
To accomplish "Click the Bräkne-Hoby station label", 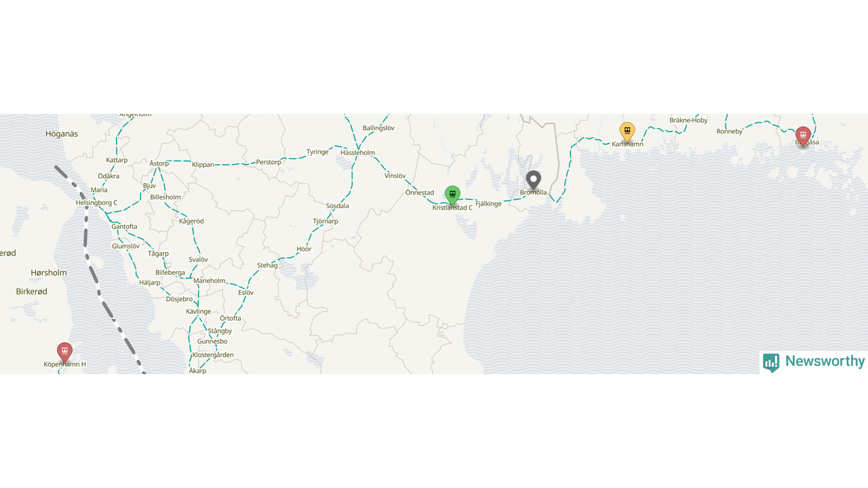I will 688,120.
